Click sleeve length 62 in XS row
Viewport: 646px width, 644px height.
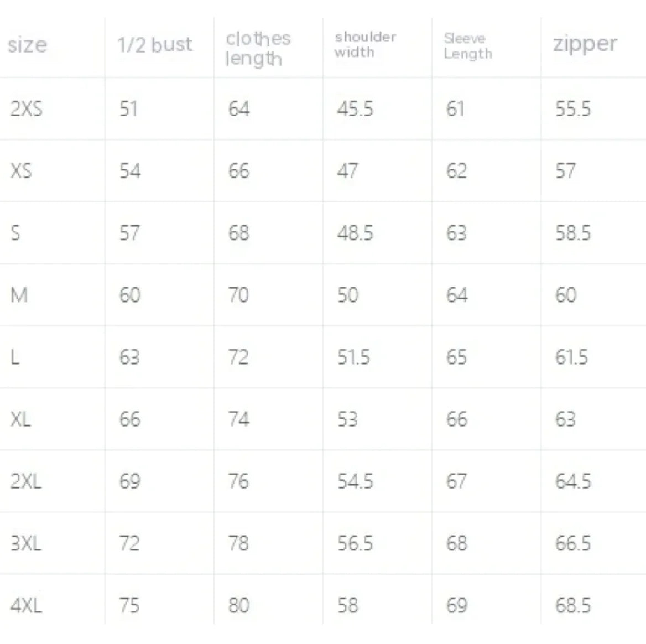coord(456,171)
